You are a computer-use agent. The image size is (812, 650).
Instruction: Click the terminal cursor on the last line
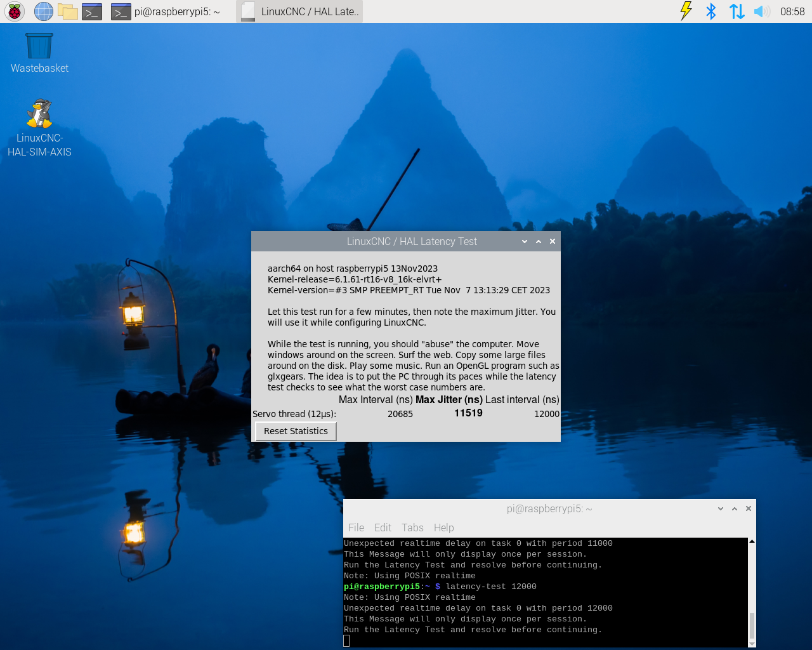pos(346,640)
